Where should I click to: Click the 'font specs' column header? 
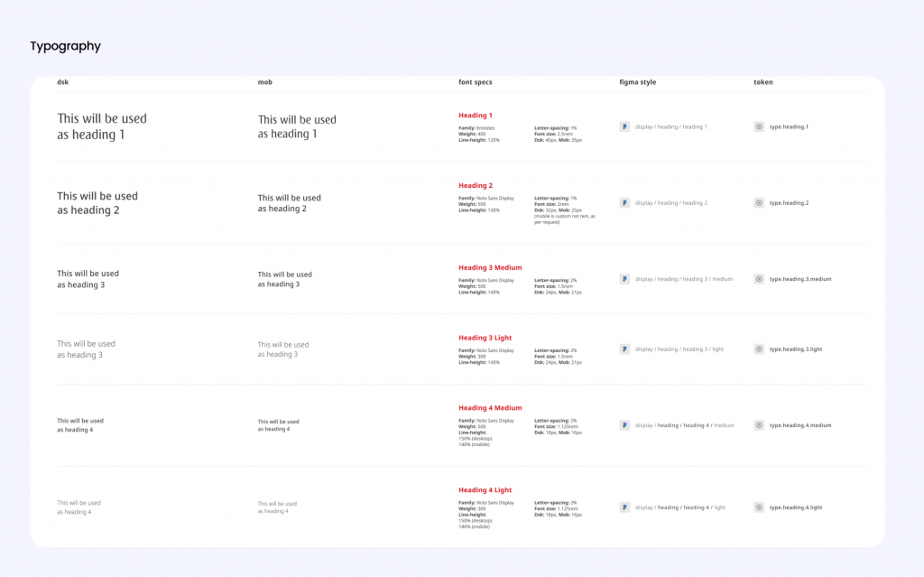click(x=476, y=82)
